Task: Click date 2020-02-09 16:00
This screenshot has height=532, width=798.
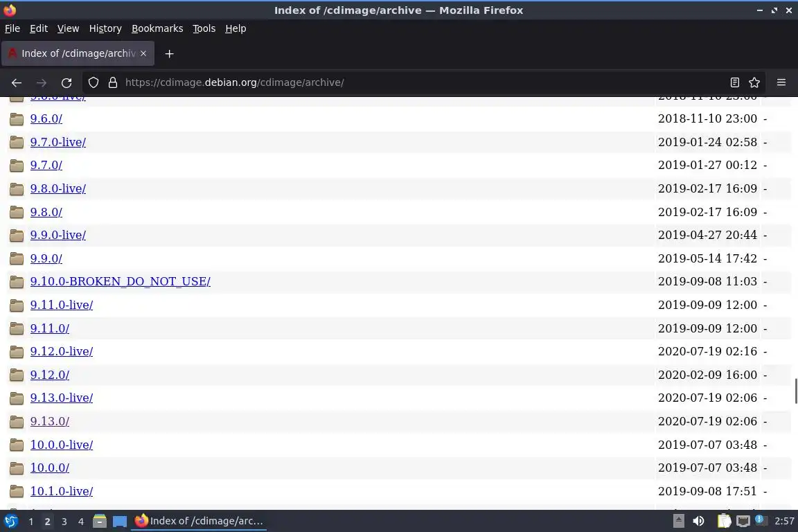Action: click(707, 375)
